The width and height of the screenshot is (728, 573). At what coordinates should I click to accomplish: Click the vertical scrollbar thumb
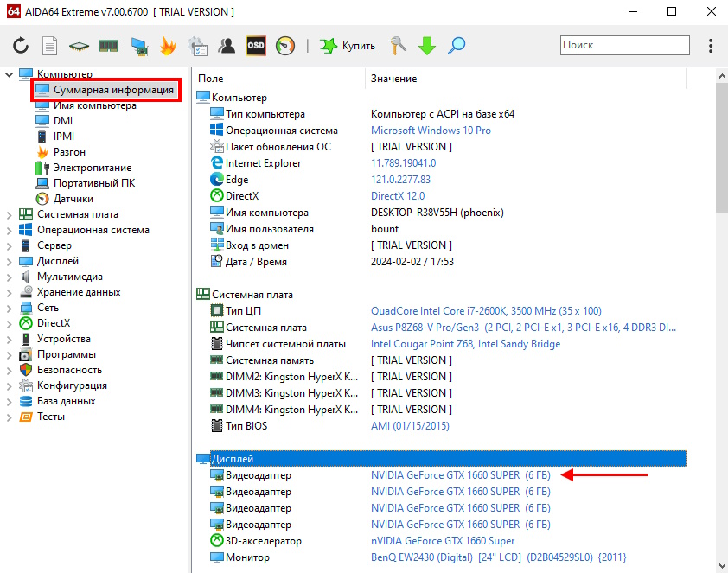pyautogui.click(x=722, y=148)
